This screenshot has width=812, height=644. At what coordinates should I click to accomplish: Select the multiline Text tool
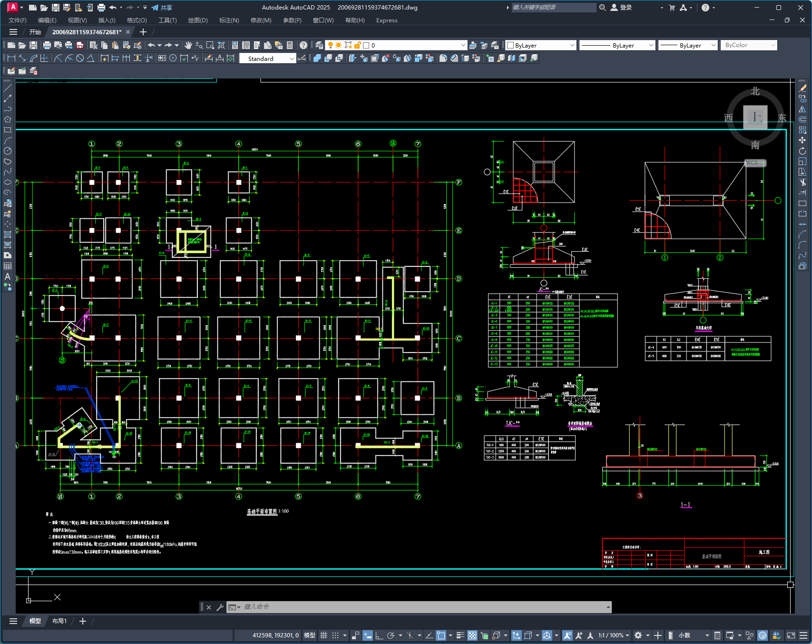point(8,276)
